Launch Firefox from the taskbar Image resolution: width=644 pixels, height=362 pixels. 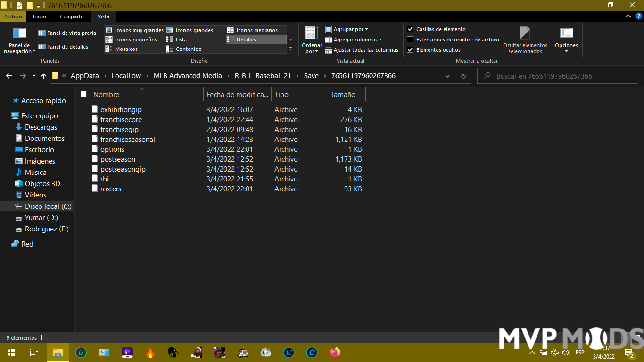(335, 352)
